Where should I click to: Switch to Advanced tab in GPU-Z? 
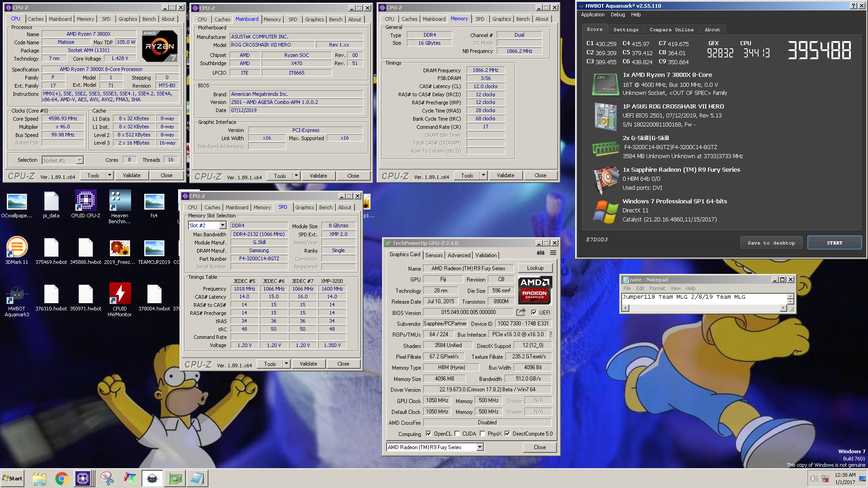point(459,255)
